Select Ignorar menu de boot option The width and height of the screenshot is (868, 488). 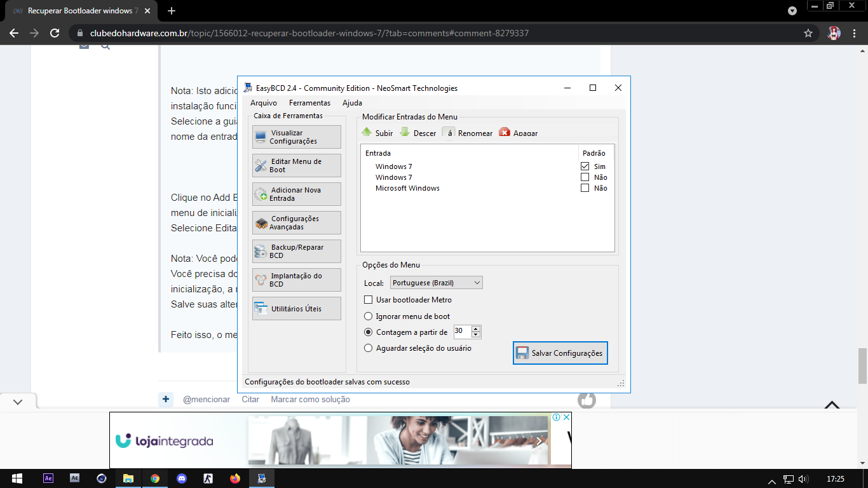(x=368, y=316)
